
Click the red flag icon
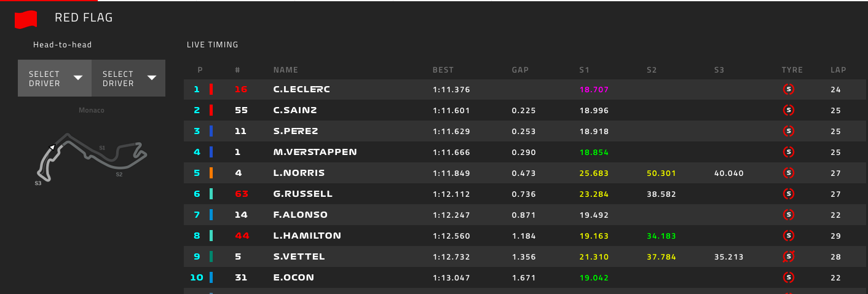[x=26, y=19]
